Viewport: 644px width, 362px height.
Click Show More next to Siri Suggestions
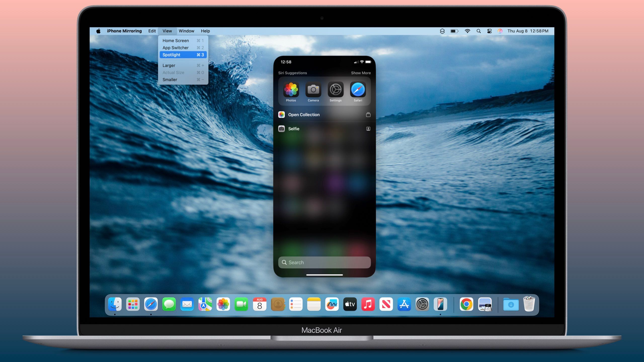click(360, 73)
